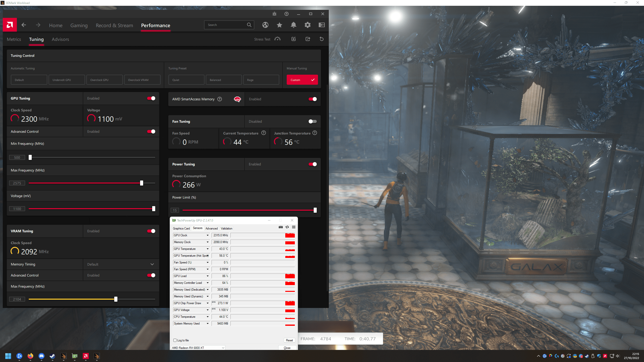Choose the Rage tuning preset

[261, 80]
